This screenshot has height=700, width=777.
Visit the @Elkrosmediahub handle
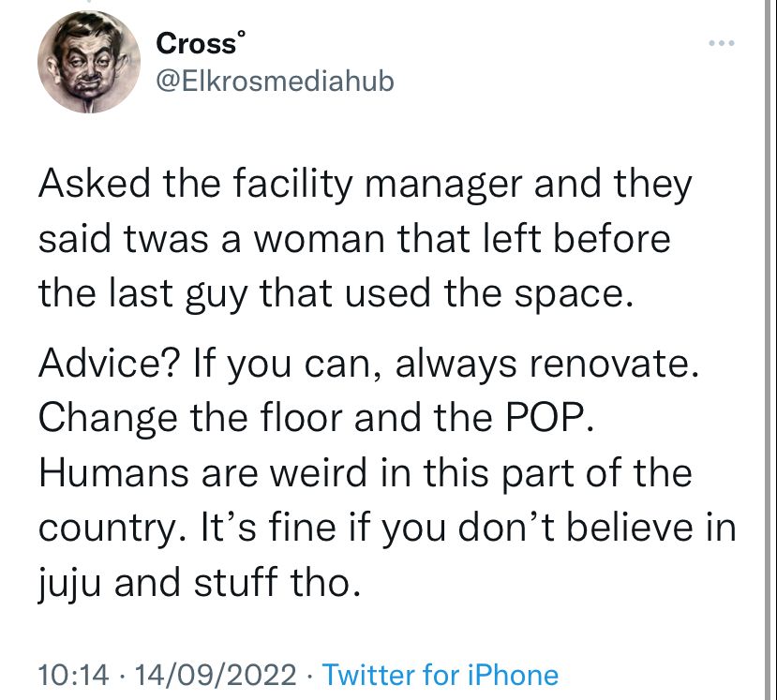coord(275,81)
